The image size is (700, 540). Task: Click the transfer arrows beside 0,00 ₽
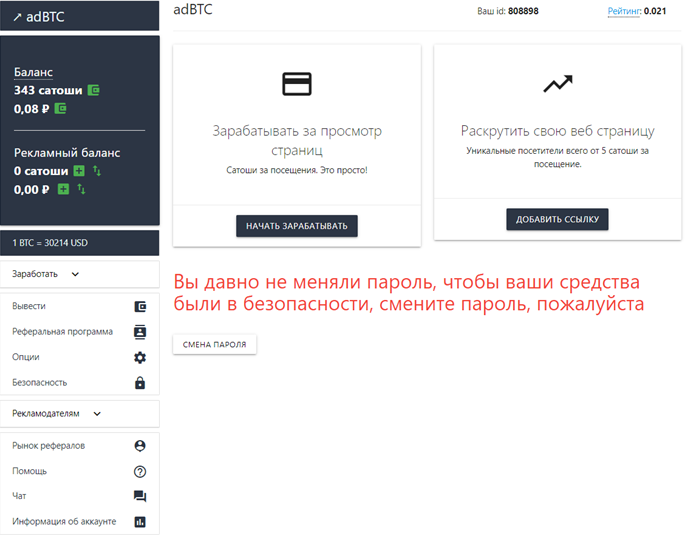pos(81,189)
